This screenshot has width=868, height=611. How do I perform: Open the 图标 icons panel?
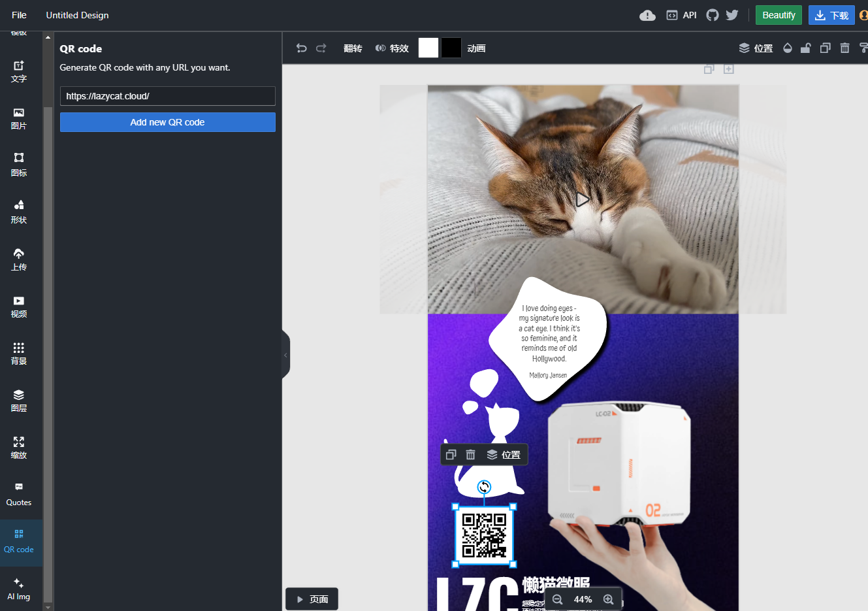(x=19, y=165)
